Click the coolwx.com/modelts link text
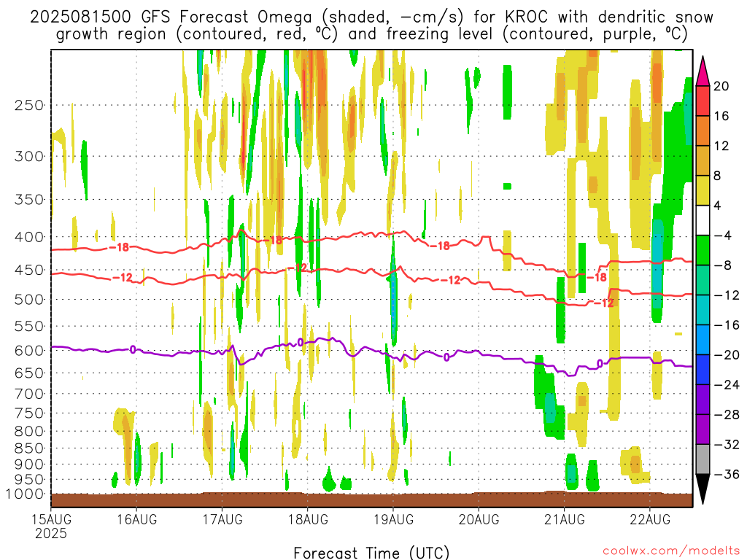 (x=671, y=551)
